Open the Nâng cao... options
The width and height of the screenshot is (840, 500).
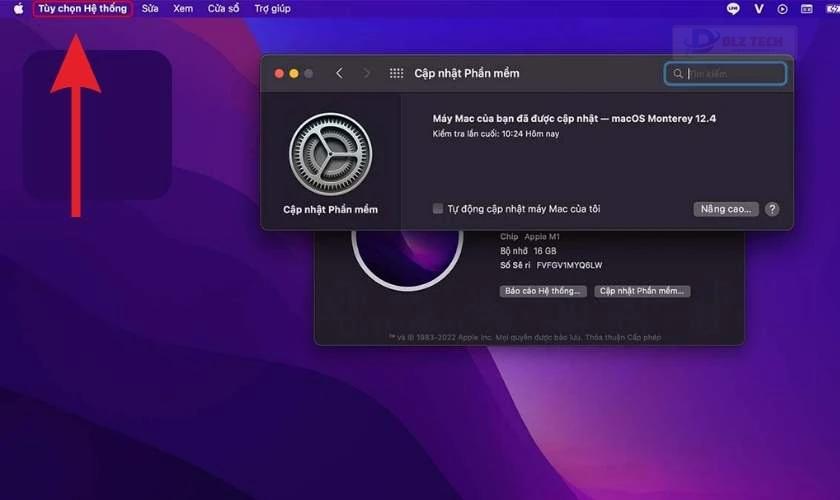726,209
